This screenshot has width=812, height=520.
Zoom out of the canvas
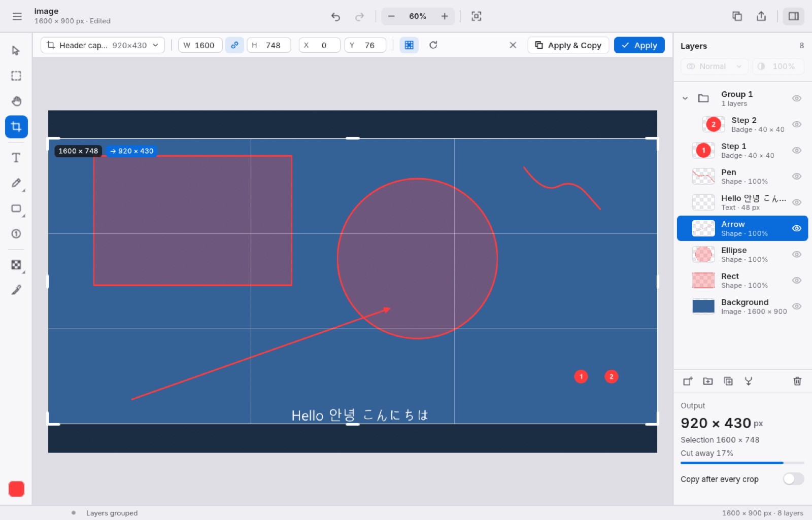click(391, 16)
